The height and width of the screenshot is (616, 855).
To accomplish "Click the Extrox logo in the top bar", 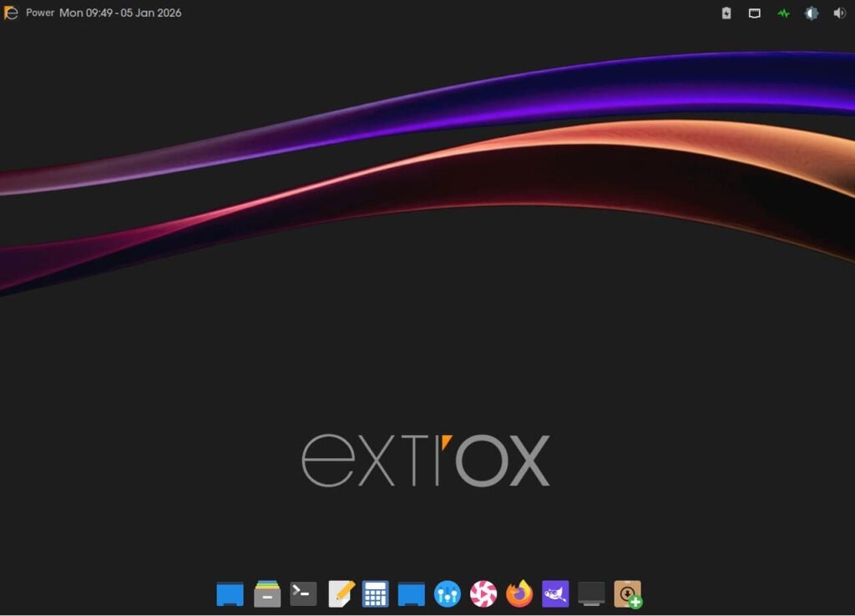I will click(x=10, y=13).
